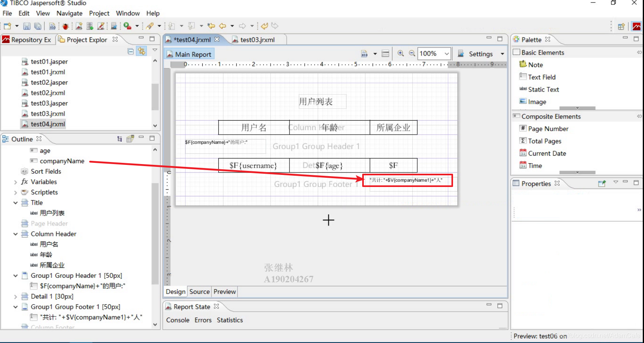Image resolution: width=644 pixels, height=343 pixels.
Task: Select the Jaspersoft report perspective icon
Action: pyautogui.click(x=637, y=27)
